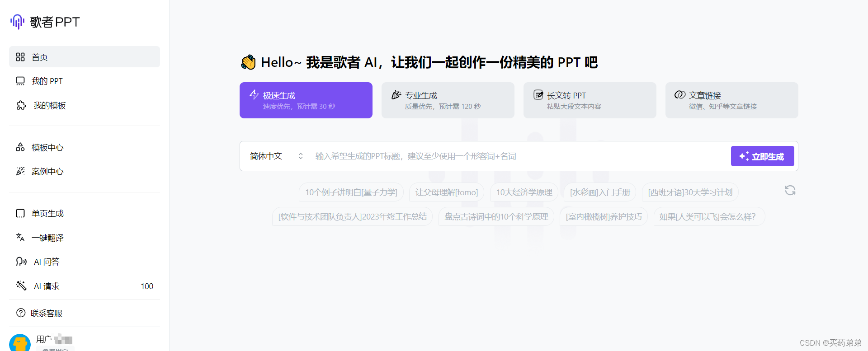Choose suggestion [西班牙语]30天学习计划
The height and width of the screenshot is (351, 868).
690,192
